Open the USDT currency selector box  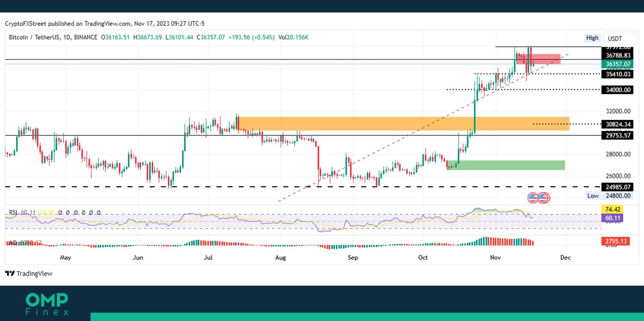pos(619,38)
